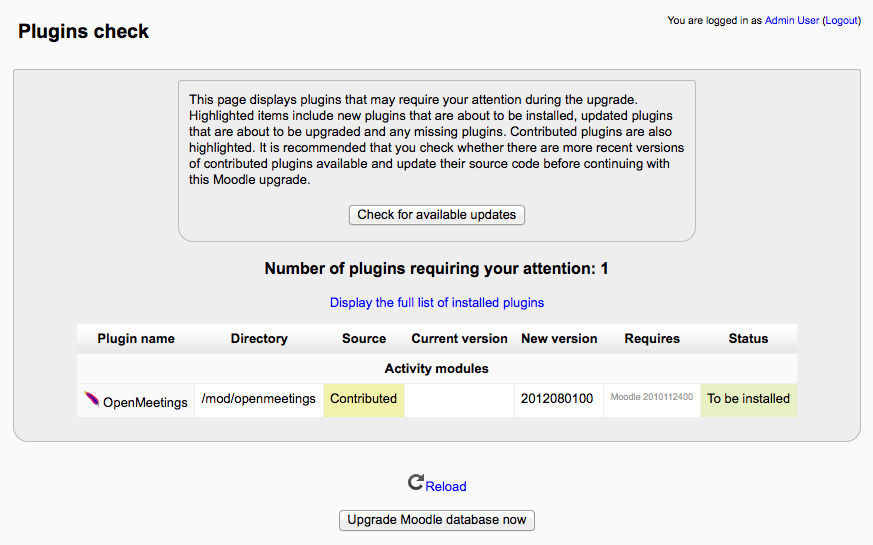Click the circular reload arrow icon
The width and height of the screenshot is (873, 545).
tap(415, 482)
